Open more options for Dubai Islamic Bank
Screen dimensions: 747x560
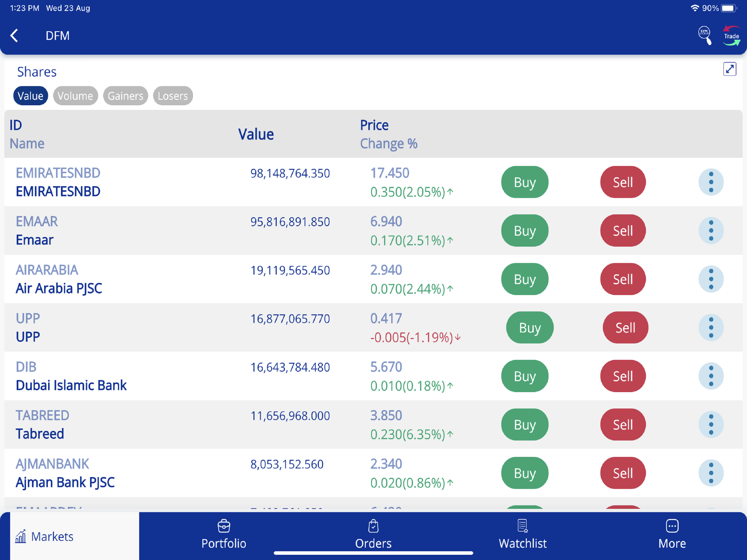pyautogui.click(x=711, y=376)
